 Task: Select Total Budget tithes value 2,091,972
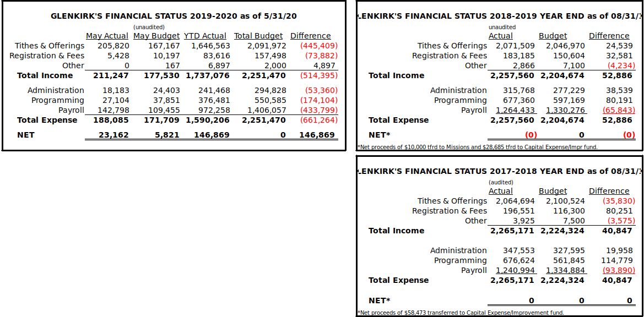tap(267, 46)
